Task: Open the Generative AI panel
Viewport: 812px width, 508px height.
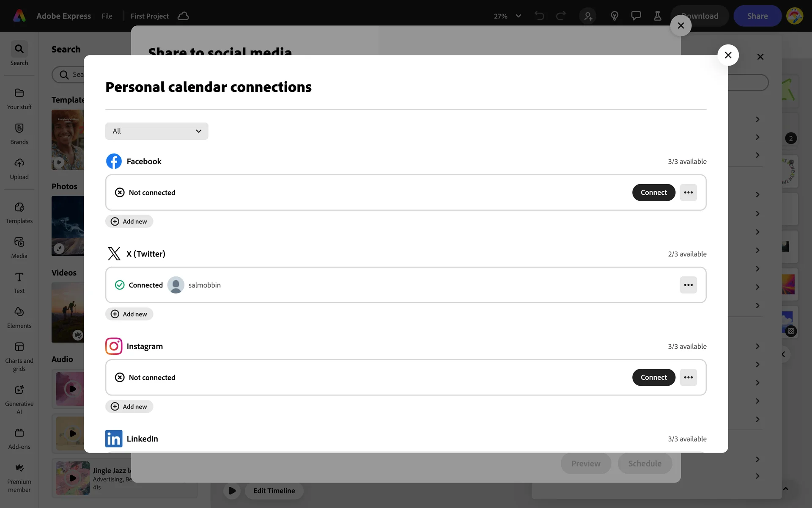Action: tap(19, 390)
